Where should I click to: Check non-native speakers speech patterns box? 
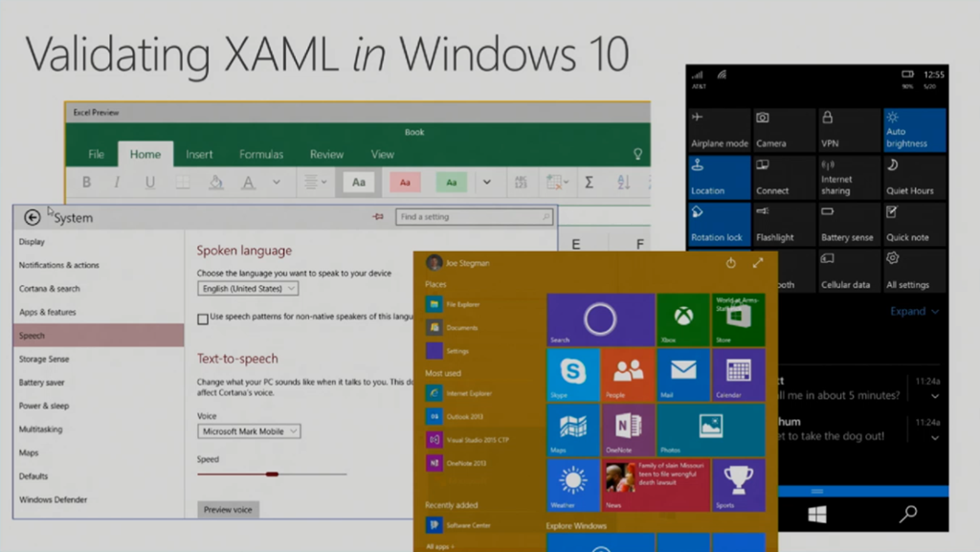[203, 320]
